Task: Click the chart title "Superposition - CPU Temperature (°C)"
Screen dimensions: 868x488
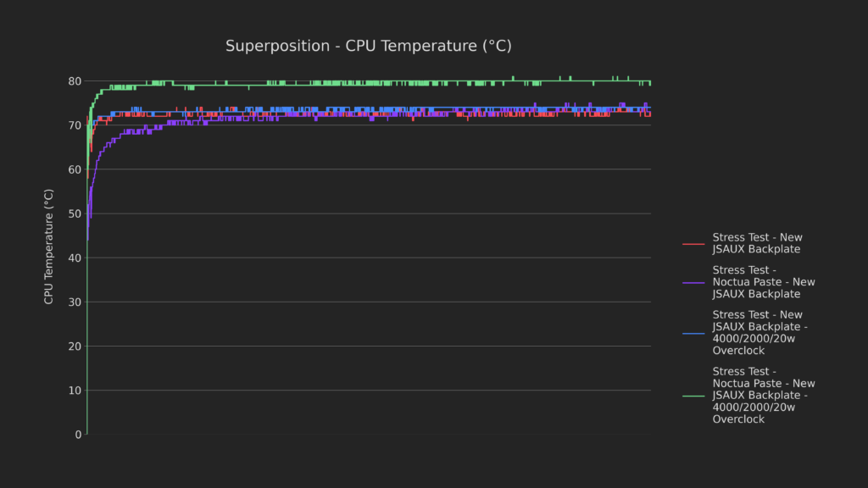Action: 368,47
